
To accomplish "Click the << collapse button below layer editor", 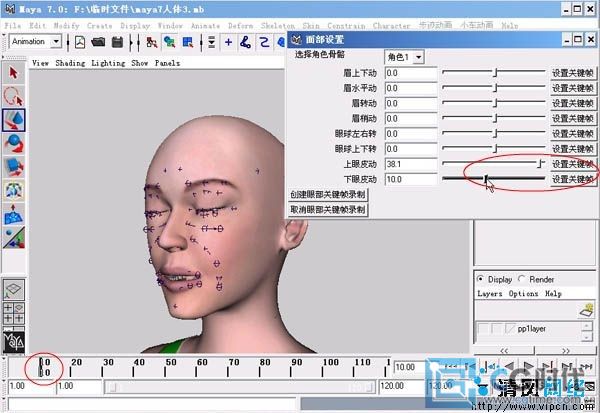I will point(504,350).
